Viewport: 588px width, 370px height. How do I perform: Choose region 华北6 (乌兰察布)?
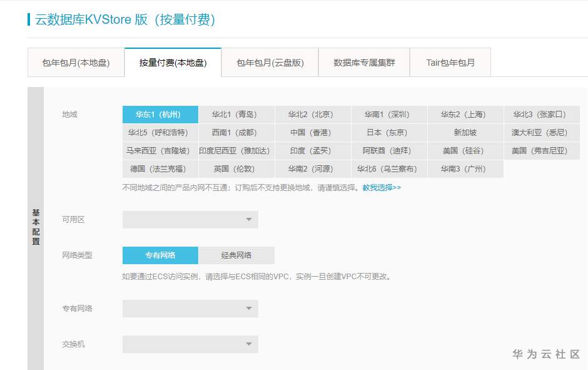(x=389, y=169)
